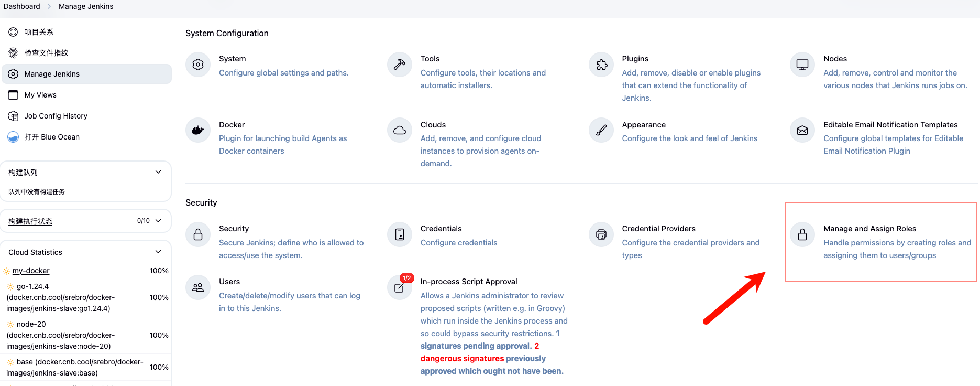The image size is (980, 386).
Task: Select My Views in the sidebar
Action: (x=40, y=95)
